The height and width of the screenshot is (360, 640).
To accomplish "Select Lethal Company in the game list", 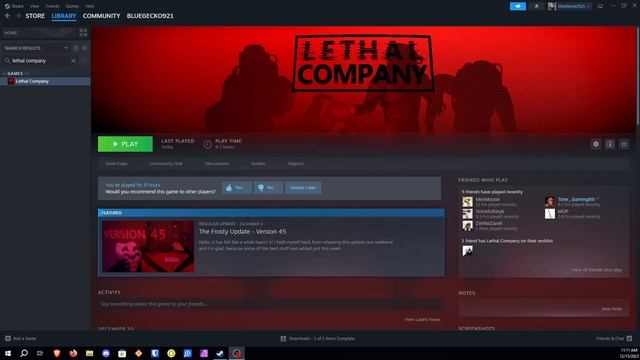I will (45, 81).
